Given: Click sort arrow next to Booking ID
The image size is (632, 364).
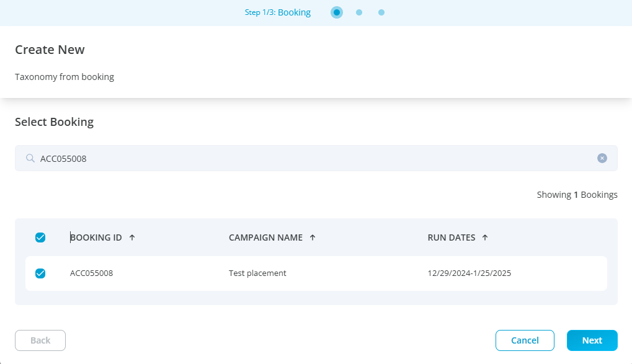Looking at the screenshot, I should pyautogui.click(x=132, y=237).
